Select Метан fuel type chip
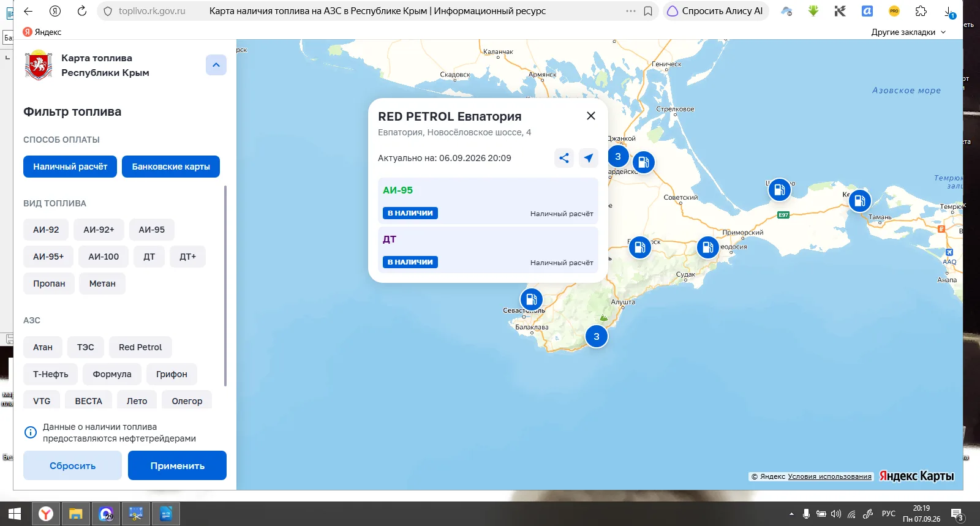980x526 pixels. pyautogui.click(x=102, y=284)
